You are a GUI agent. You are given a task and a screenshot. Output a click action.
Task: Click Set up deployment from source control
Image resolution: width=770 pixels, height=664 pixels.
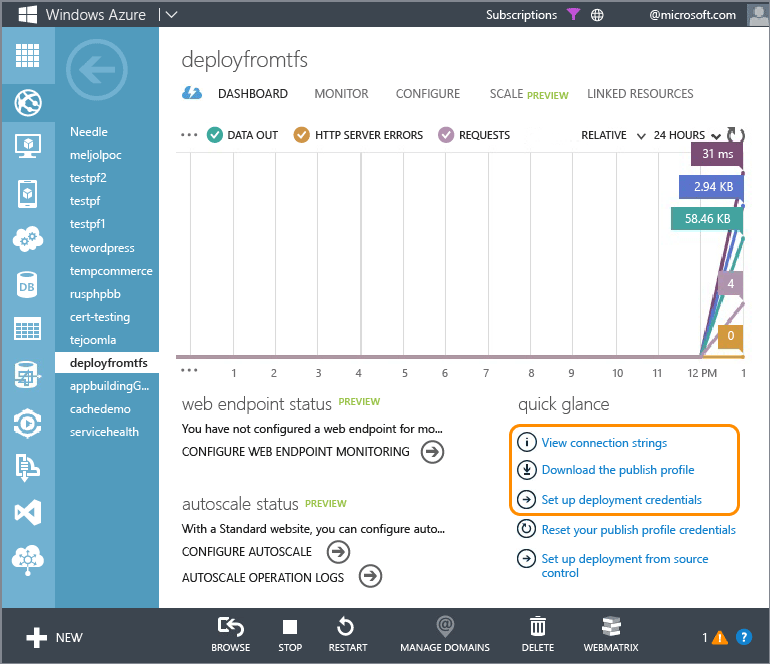[x=625, y=566]
